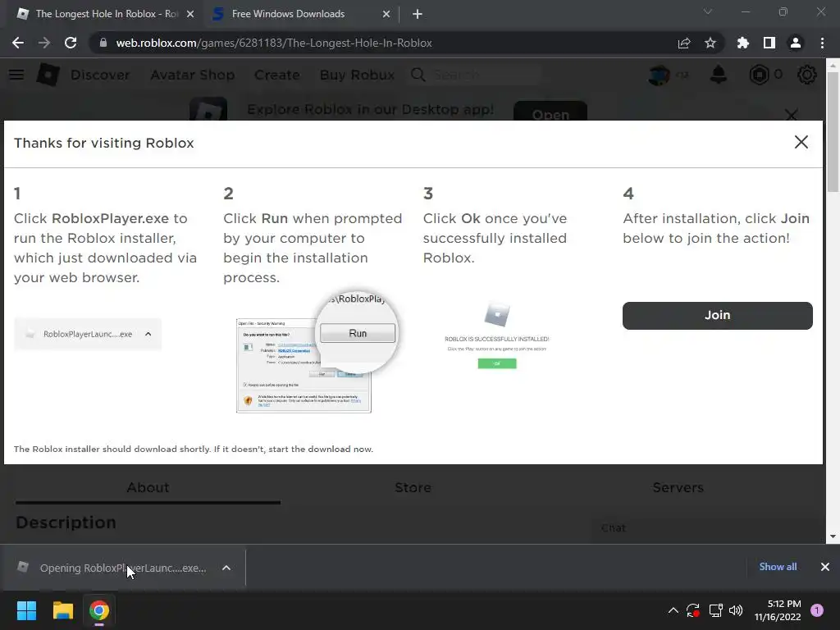Switch to the Servers tab
Screen dimensions: 840x630
[678, 488]
